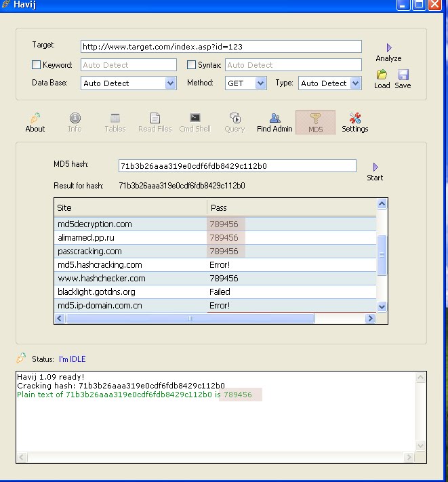The image size is (448, 482).
Task: Click the 'Cracking hash' log line
Action: 121,386
